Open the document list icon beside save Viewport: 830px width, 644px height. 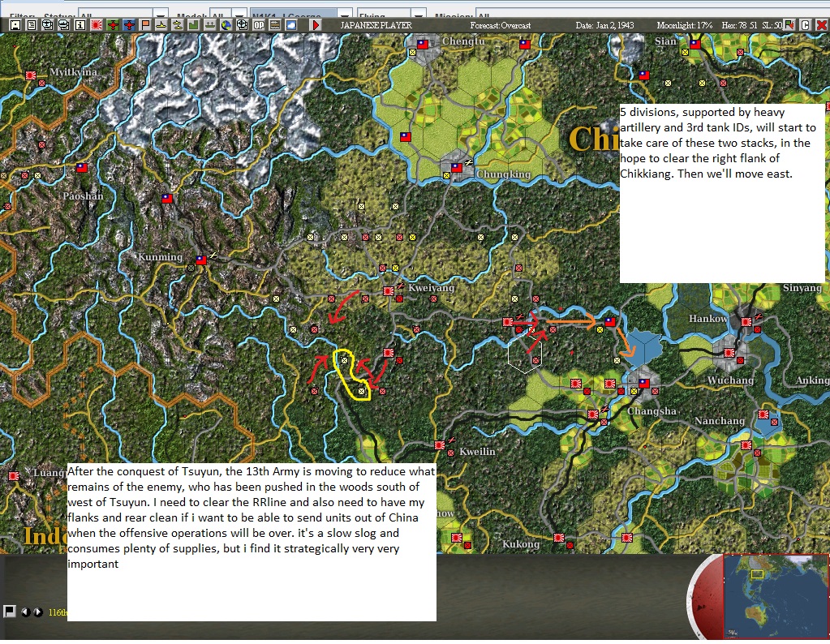tap(32, 25)
